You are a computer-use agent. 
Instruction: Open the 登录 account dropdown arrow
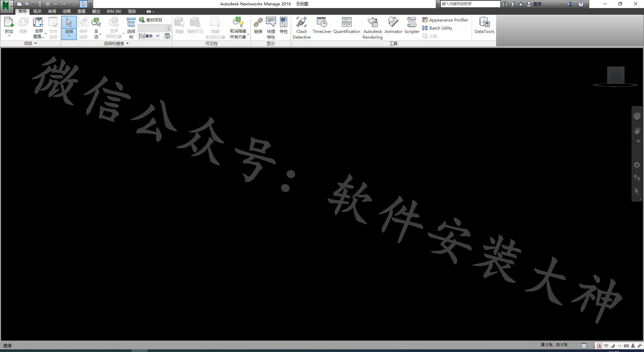click(x=562, y=4)
